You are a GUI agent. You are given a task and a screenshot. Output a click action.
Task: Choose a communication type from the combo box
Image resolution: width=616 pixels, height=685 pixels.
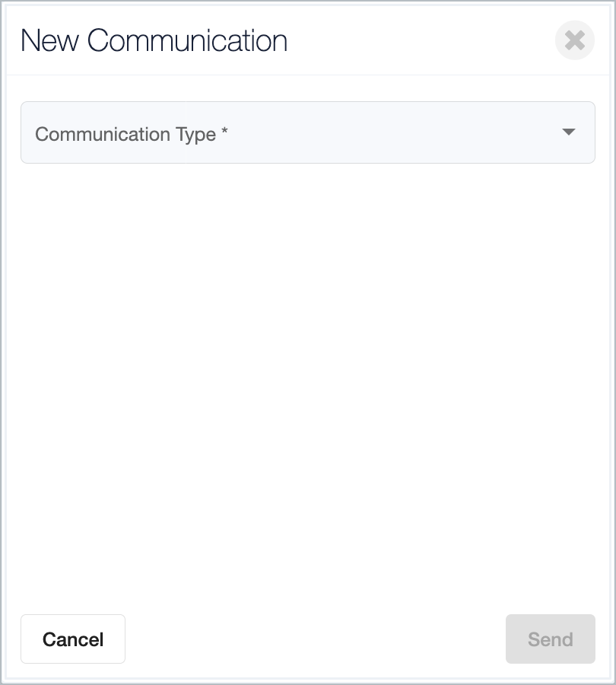click(308, 132)
